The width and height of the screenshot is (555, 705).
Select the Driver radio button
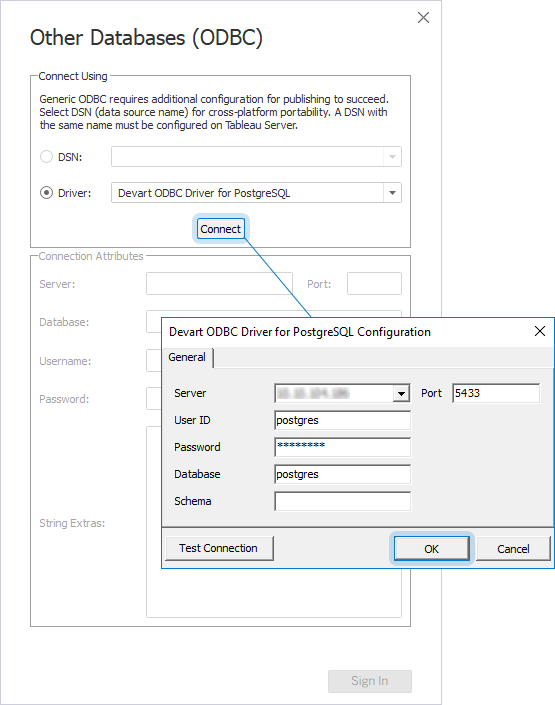(x=46, y=193)
